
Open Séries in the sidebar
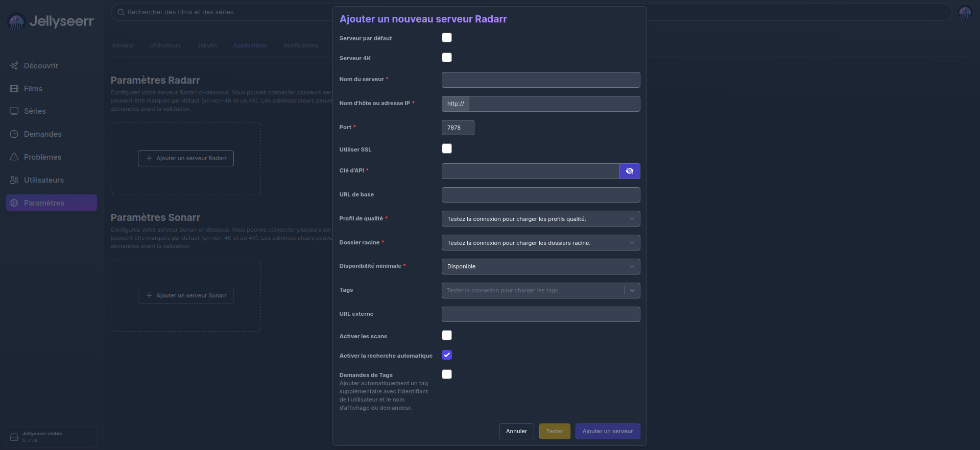pos(52,111)
